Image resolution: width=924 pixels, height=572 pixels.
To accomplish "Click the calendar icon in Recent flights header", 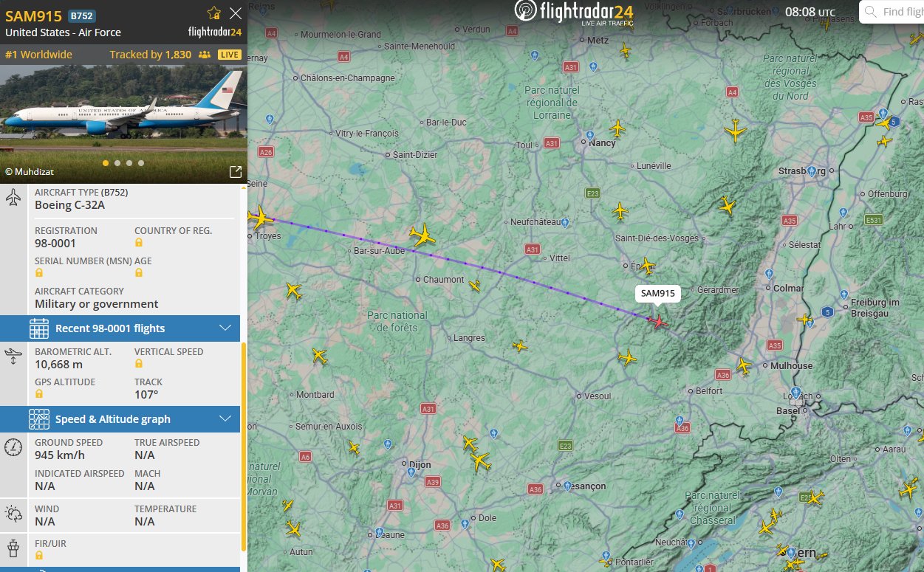I will [x=39, y=328].
